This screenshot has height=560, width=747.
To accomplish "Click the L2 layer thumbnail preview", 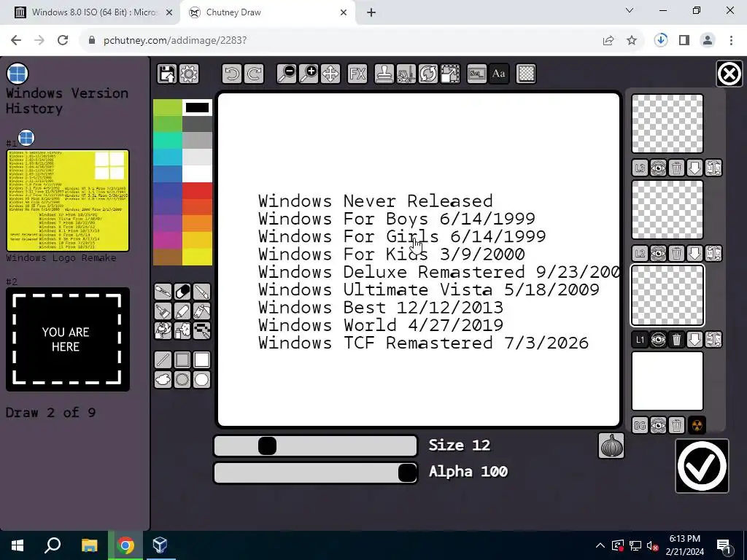I will 667,209.
